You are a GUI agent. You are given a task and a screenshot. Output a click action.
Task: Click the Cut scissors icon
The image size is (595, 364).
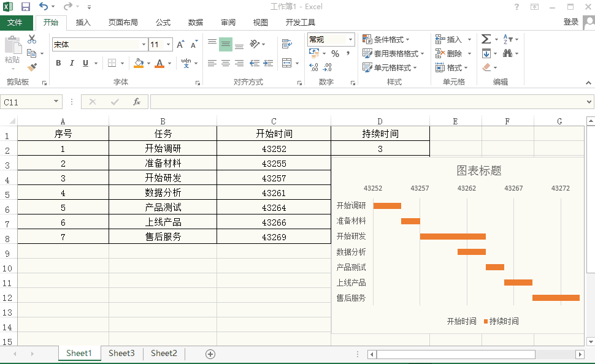pos(32,39)
